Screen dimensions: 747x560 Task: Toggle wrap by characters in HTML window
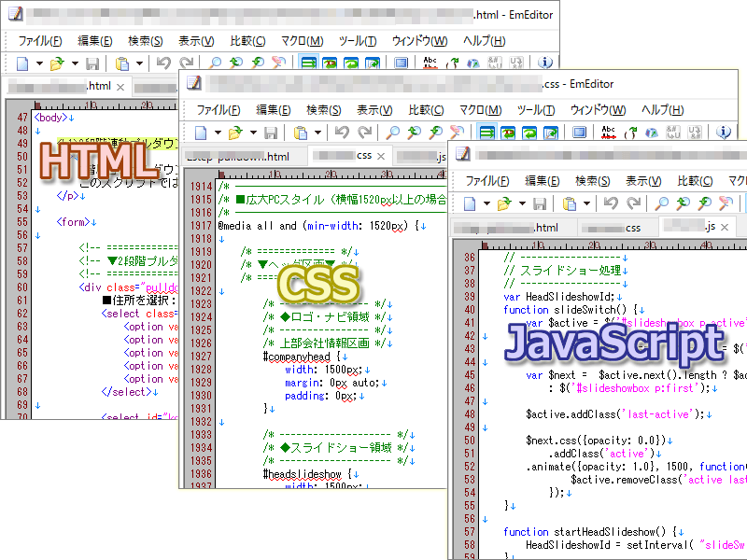(x=330, y=63)
